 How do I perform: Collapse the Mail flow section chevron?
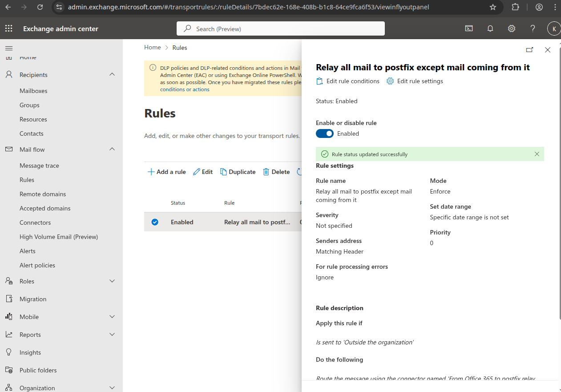click(x=112, y=149)
